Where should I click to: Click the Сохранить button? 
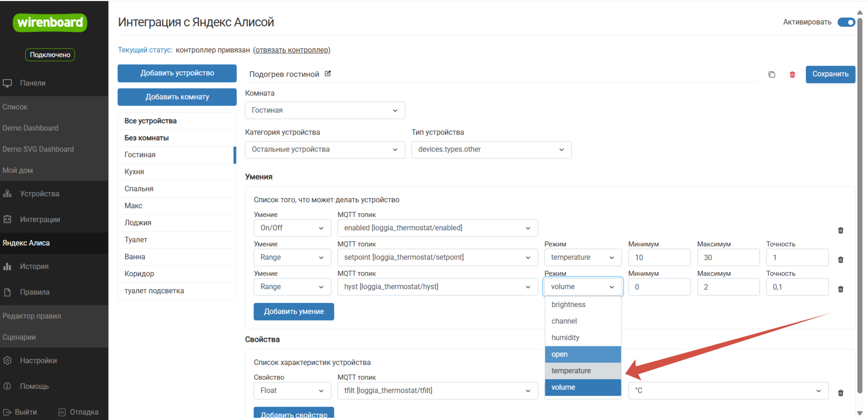[830, 74]
